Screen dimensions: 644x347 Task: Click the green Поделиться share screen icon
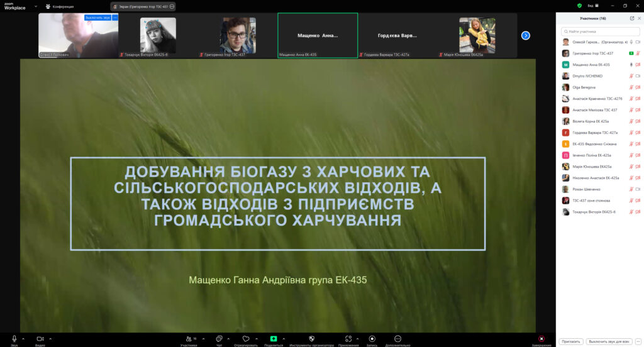(274, 339)
